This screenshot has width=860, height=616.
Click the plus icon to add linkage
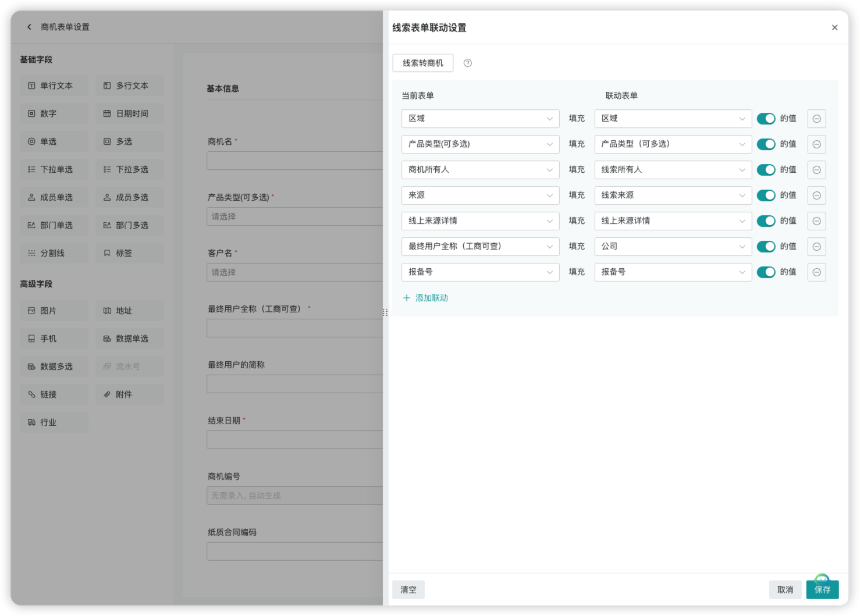pos(407,298)
